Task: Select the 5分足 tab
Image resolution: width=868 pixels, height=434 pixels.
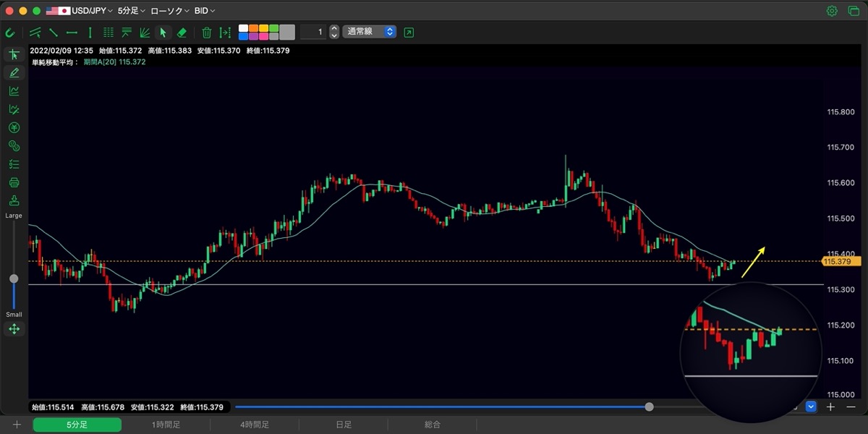Action: (x=77, y=425)
